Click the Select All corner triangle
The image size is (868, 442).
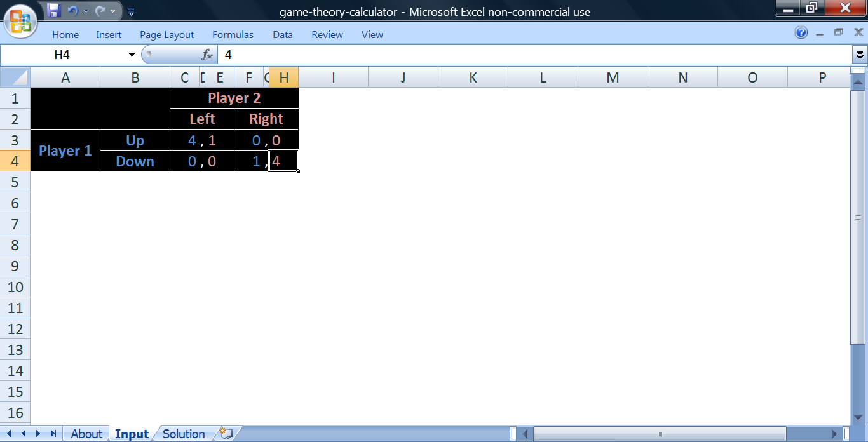[x=15, y=77]
